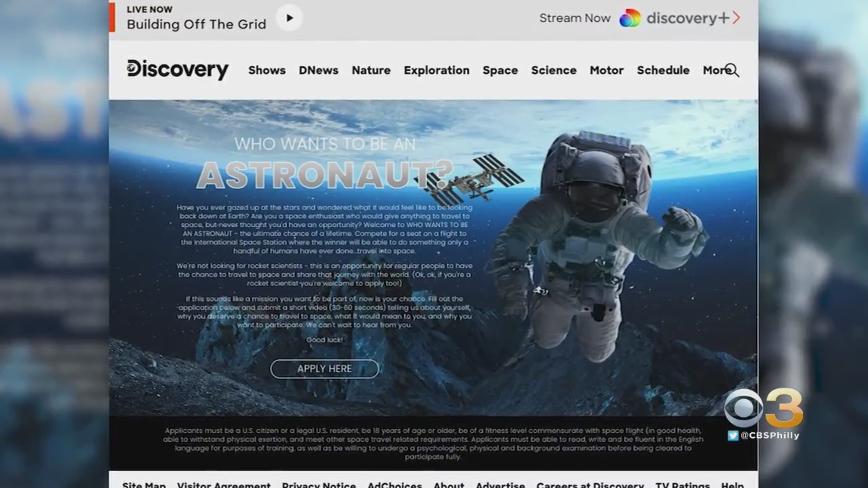Open Privacy Notice footer link

pos(319,485)
